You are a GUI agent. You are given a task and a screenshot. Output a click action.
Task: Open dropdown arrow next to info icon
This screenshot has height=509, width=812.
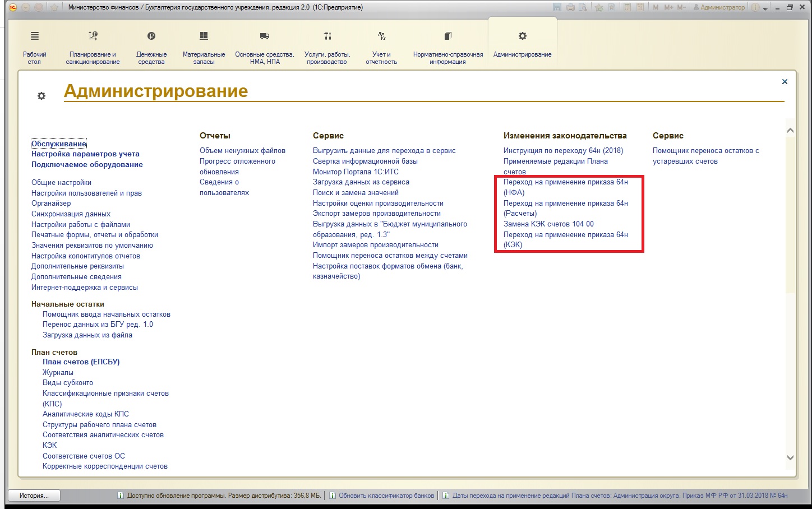click(765, 8)
